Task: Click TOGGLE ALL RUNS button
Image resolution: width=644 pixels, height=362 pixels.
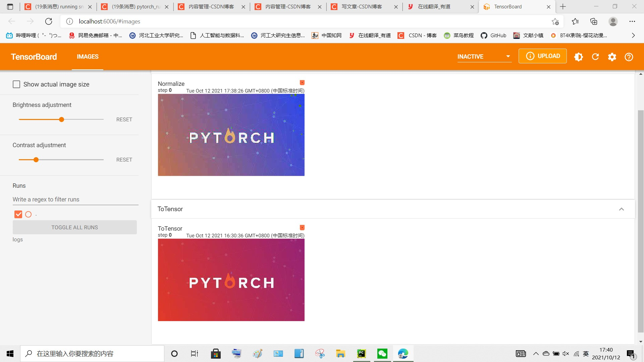Action: [x=74, y=227]
